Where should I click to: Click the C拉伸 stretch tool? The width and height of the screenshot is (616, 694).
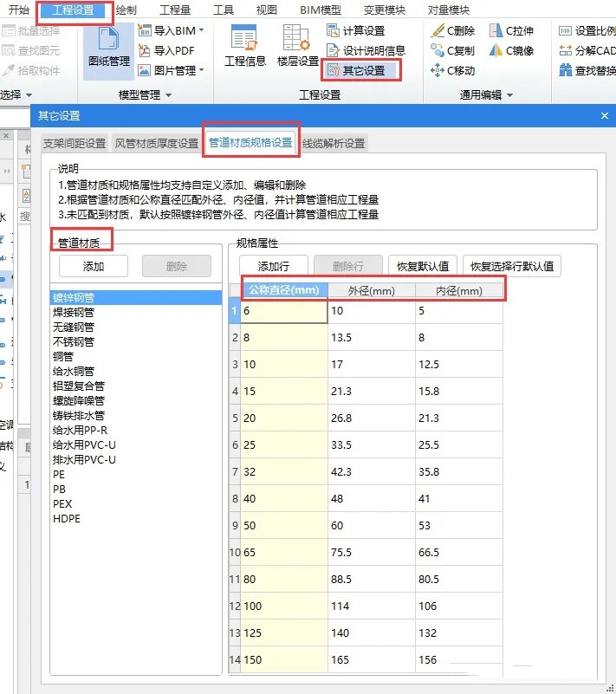[x=511, y=31]
